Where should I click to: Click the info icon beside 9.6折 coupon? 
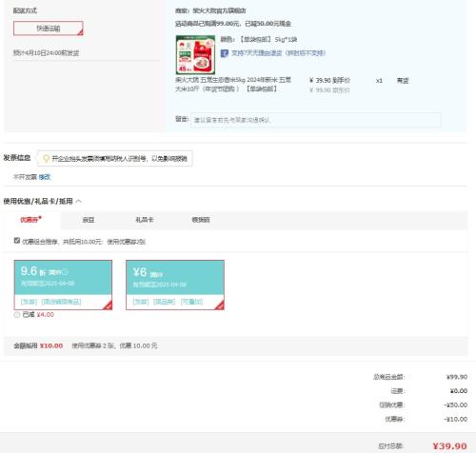click(65, 272)
